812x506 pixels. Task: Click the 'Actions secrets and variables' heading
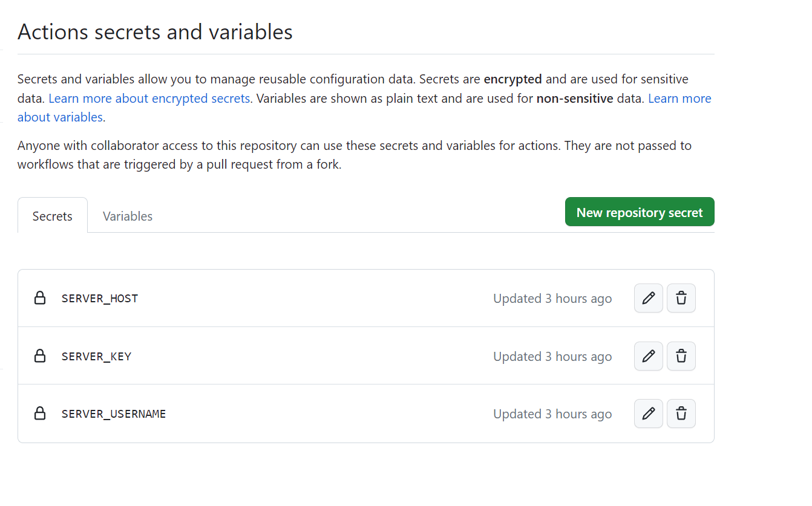[155, 31]
